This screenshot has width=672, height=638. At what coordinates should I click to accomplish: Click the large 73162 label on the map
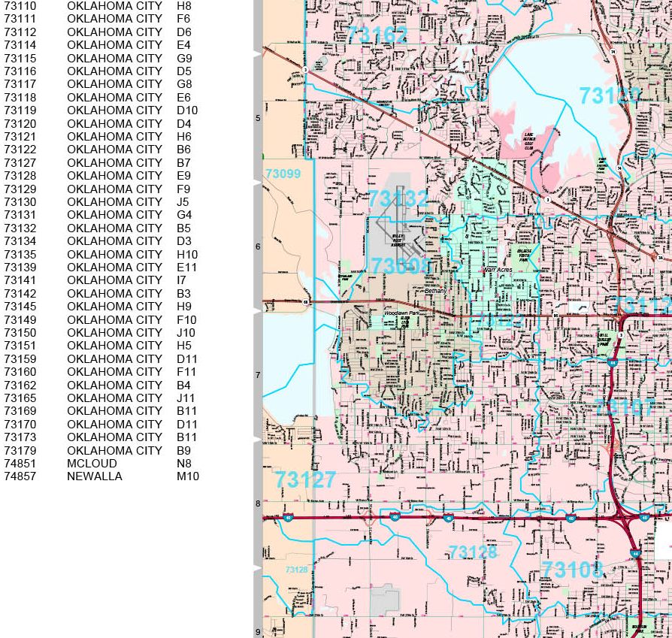pos(377,35)
